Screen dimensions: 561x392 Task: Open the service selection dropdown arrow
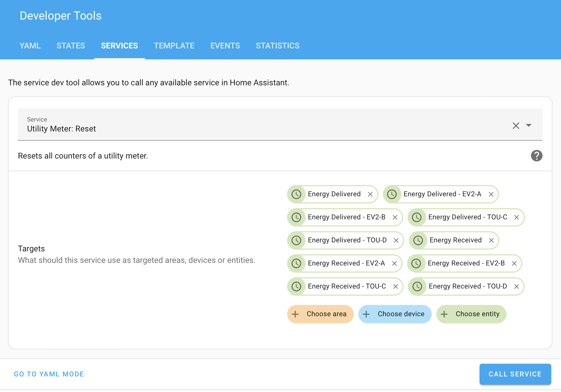tap(529, 125)
